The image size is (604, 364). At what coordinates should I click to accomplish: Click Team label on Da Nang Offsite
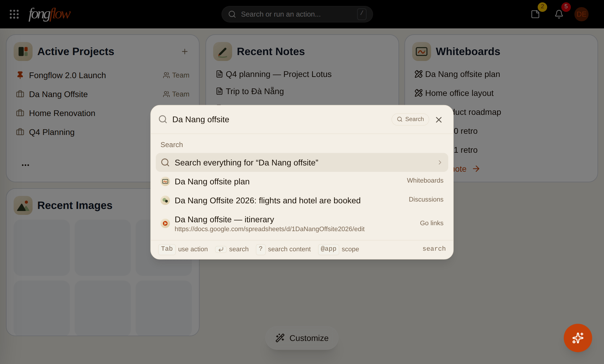[x=176, y=94]
